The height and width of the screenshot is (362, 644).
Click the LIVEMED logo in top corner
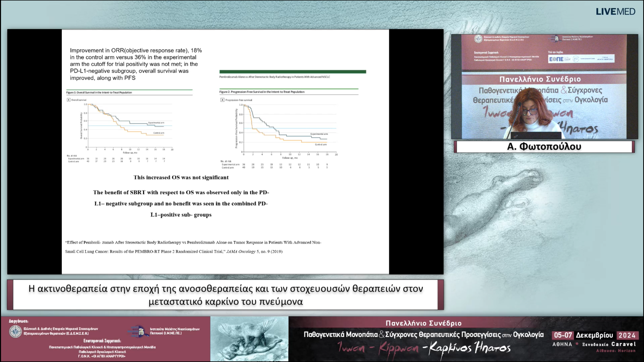pyautogui.click(x=615, y=12)
